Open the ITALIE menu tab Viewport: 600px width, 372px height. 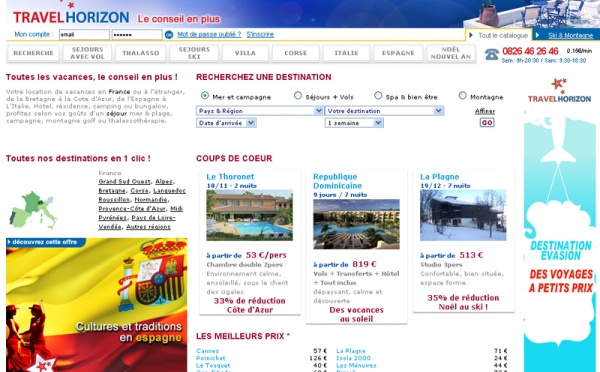point(346,53)
